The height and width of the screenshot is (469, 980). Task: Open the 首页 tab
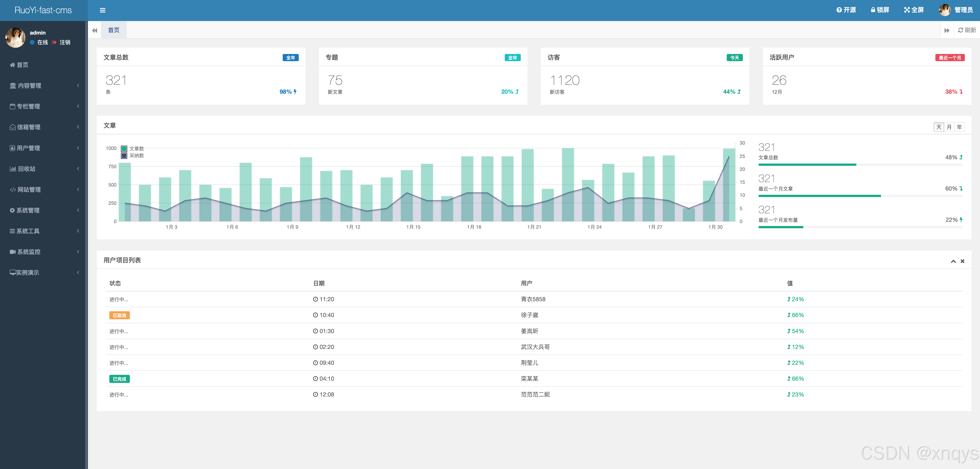[x=113, y=30]
